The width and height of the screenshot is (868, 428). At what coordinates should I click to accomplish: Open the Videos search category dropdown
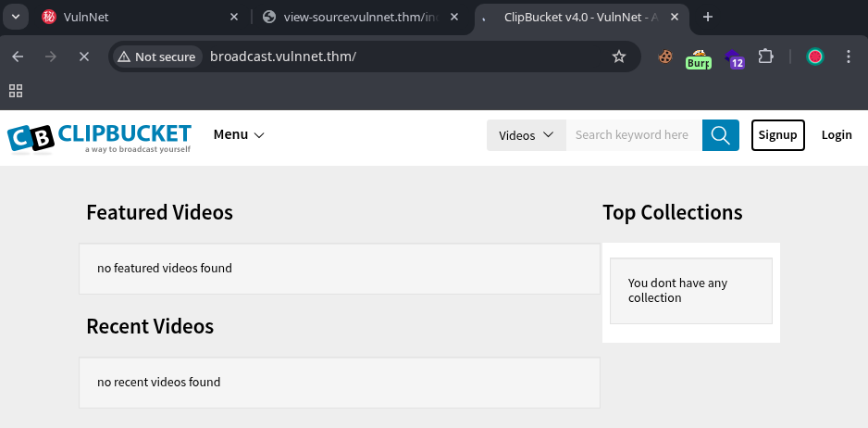pyautogui.click(x=526, y=135)
